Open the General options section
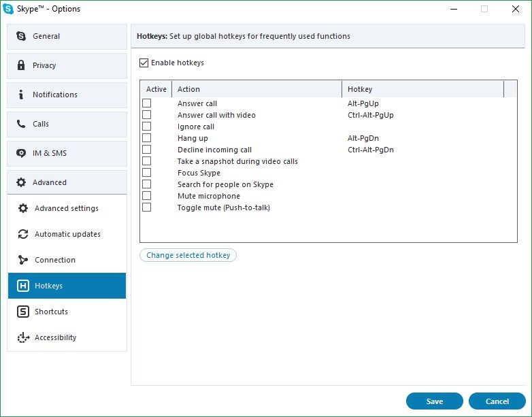Viewport: 532px width, 417px height. [67, 36]
